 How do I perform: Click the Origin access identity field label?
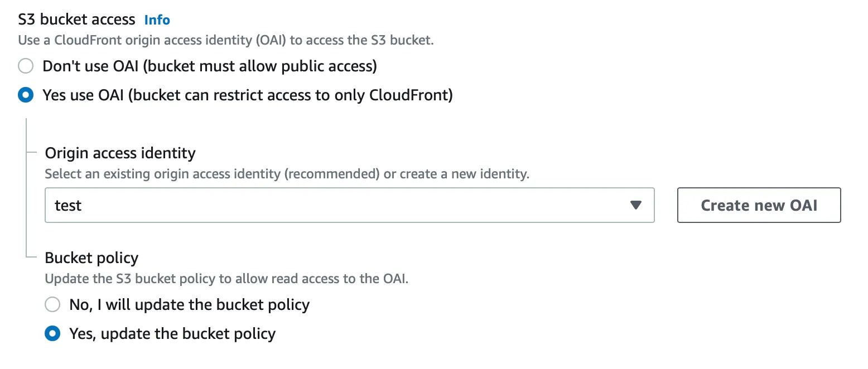[x=120, y=153]
